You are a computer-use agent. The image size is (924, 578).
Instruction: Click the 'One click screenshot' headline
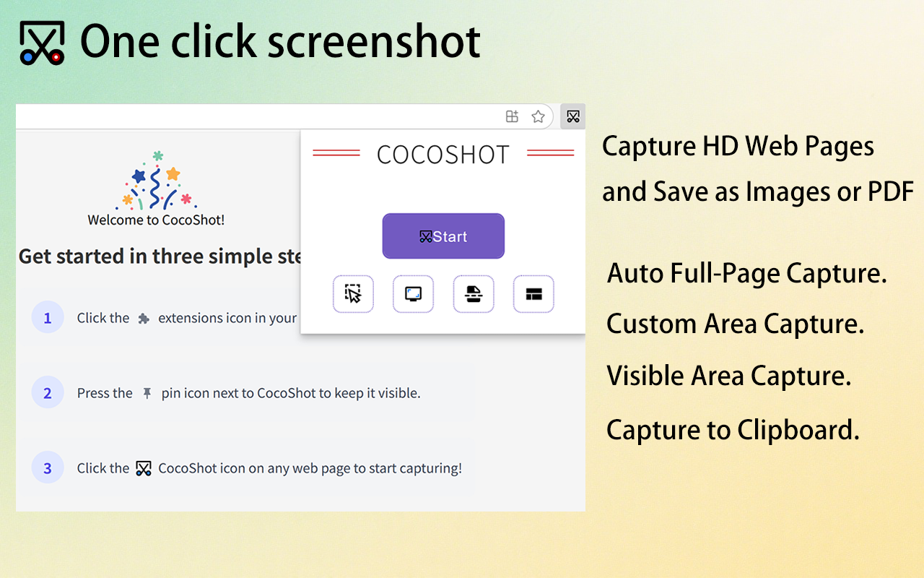280,41
